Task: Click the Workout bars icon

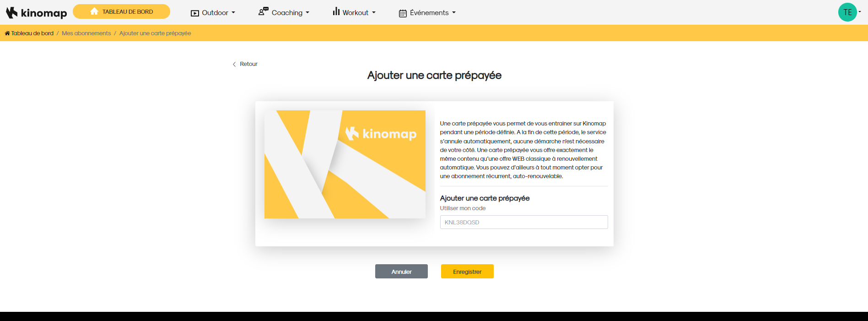Action: (336, 11)
